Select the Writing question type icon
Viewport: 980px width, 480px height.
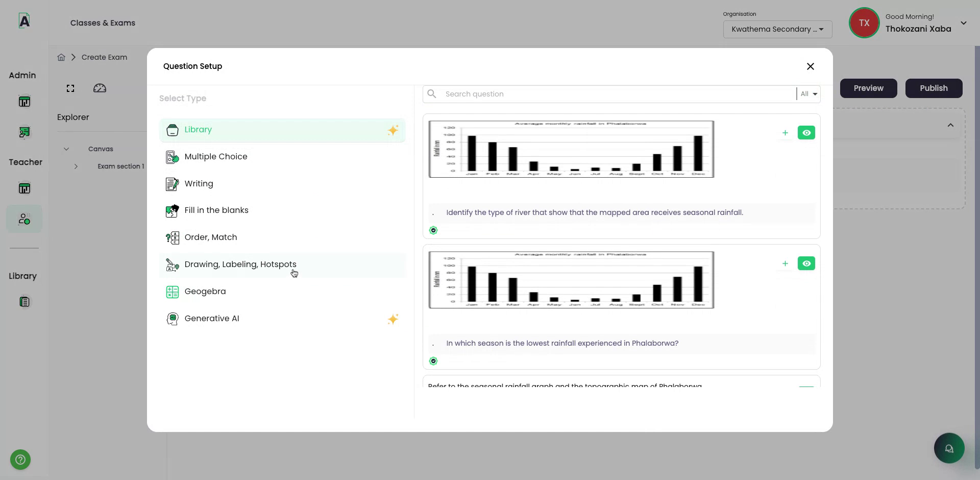point(173,184)
